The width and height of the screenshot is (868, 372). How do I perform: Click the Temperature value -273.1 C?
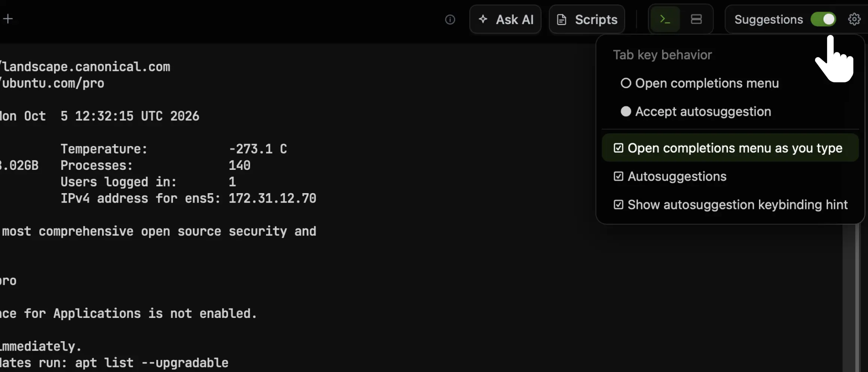pyautogui.click(x=258, y=149)
